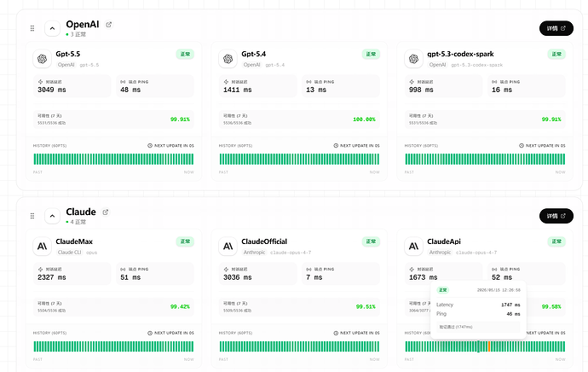Click the ClaudeOfficial latency bolt icon
The image size is (588, 372).
[x=226, y=269]
